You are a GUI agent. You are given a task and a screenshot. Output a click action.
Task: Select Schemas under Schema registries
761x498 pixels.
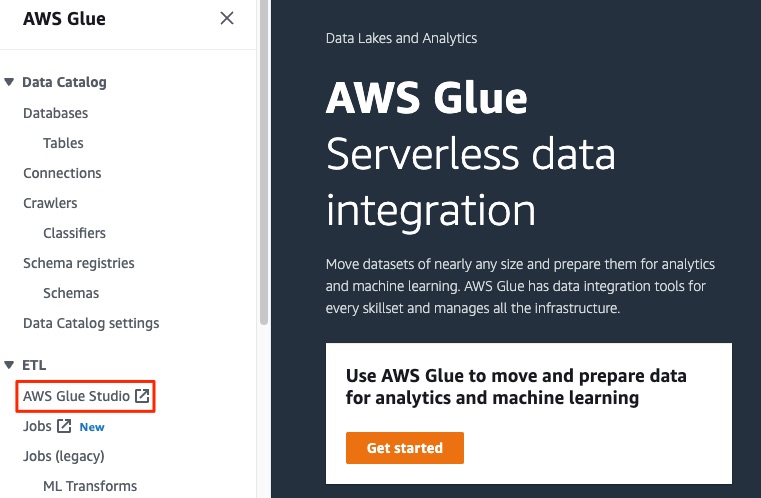(x=71, y=293)
